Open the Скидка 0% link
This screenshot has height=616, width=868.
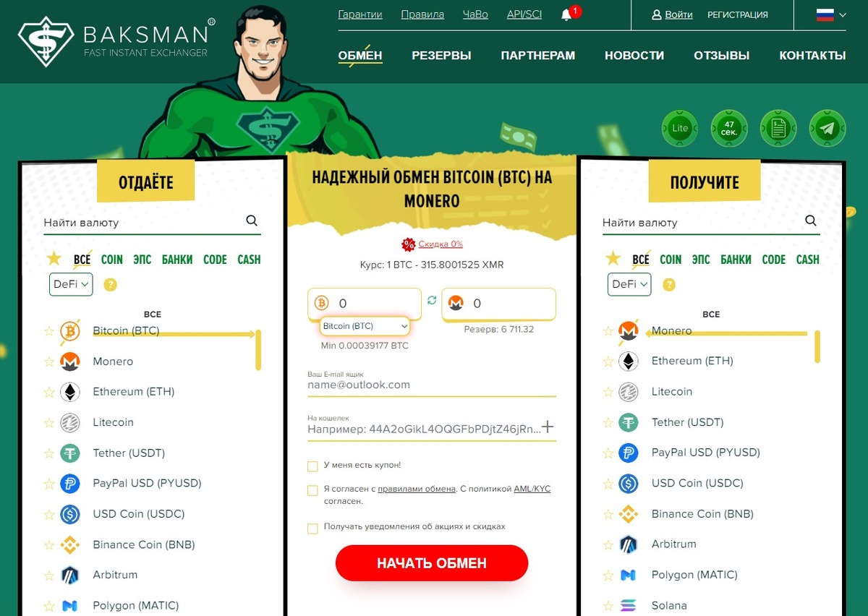(441, 244)
